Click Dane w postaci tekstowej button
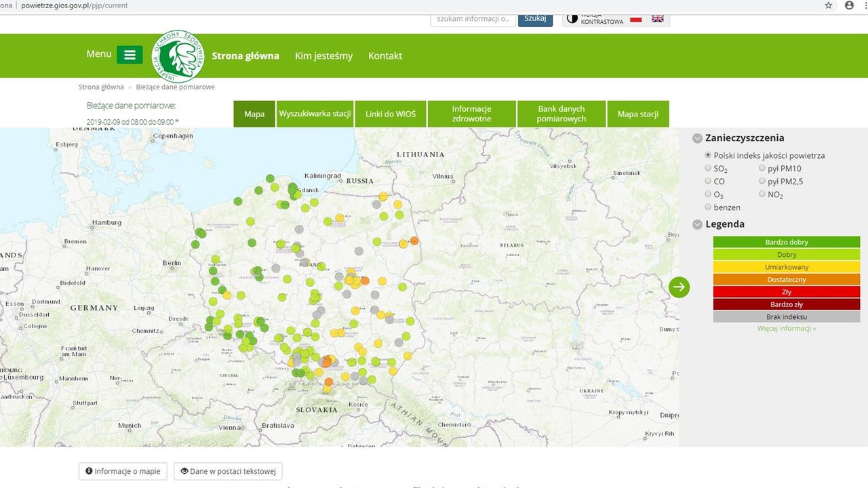Screen dimensions: 868x488 click(228, 471)
